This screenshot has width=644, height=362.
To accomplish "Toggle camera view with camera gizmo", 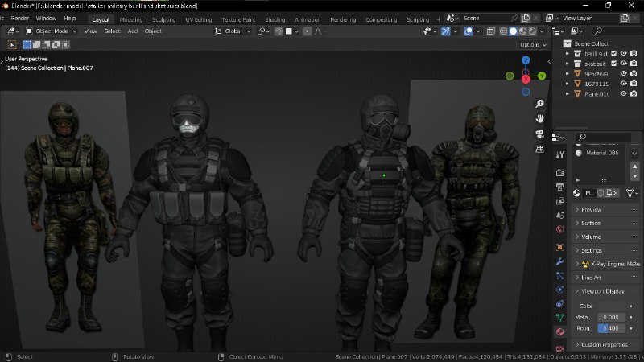I will (539, 134).
